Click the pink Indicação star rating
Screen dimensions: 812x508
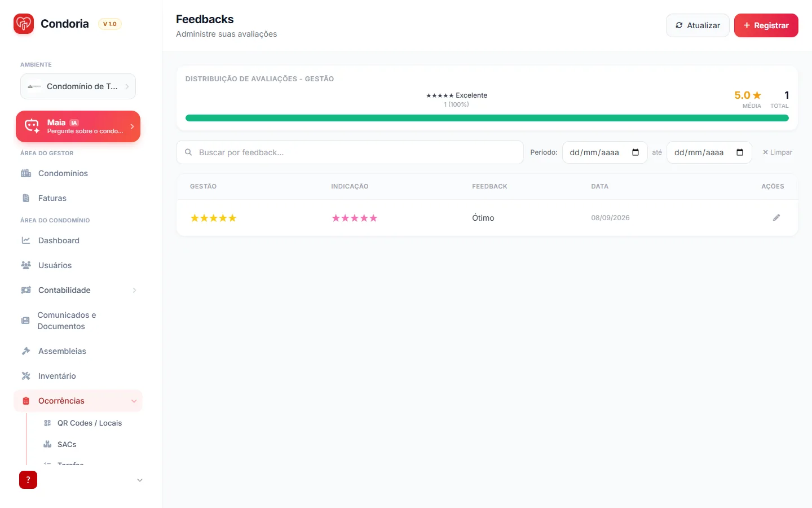[354, 218]
